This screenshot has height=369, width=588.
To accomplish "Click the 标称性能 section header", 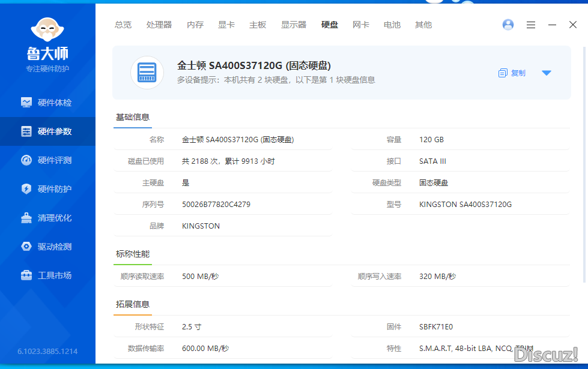I will pos(133,254).
